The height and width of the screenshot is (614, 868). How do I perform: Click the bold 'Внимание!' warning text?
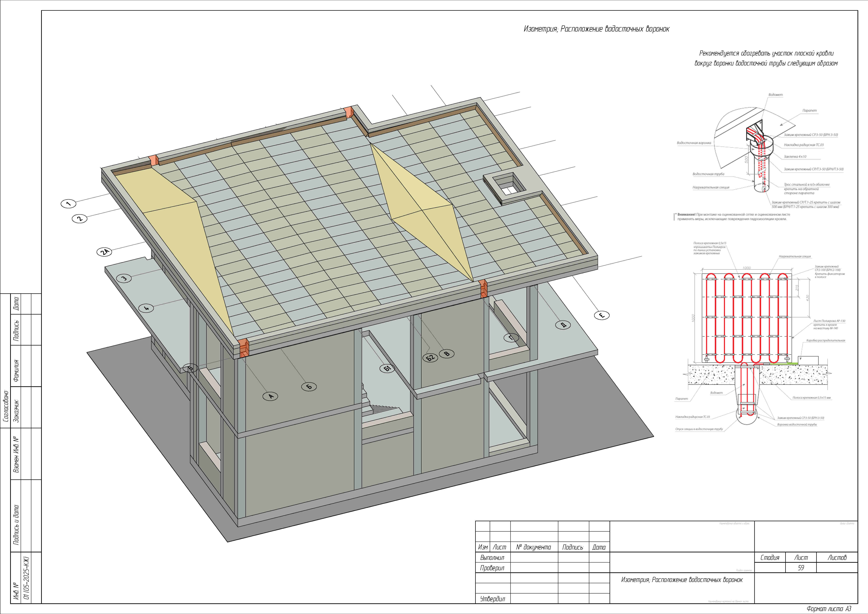(686, 214)
